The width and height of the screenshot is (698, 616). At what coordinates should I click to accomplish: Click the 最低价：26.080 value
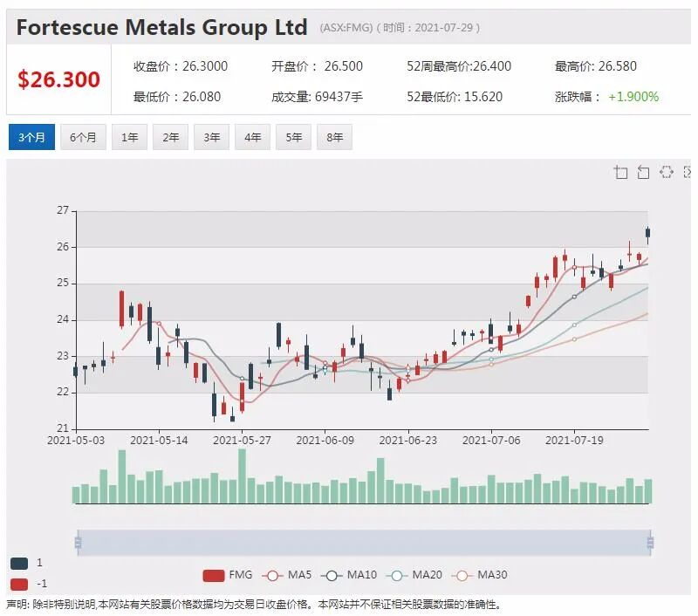(x=177, y=97)
